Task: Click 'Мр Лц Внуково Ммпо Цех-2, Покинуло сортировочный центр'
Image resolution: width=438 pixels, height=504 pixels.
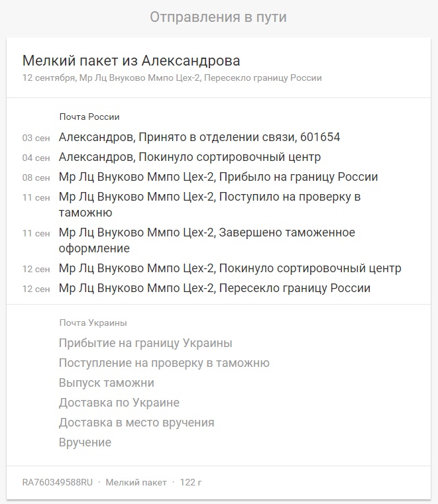Action: point(230,268)
